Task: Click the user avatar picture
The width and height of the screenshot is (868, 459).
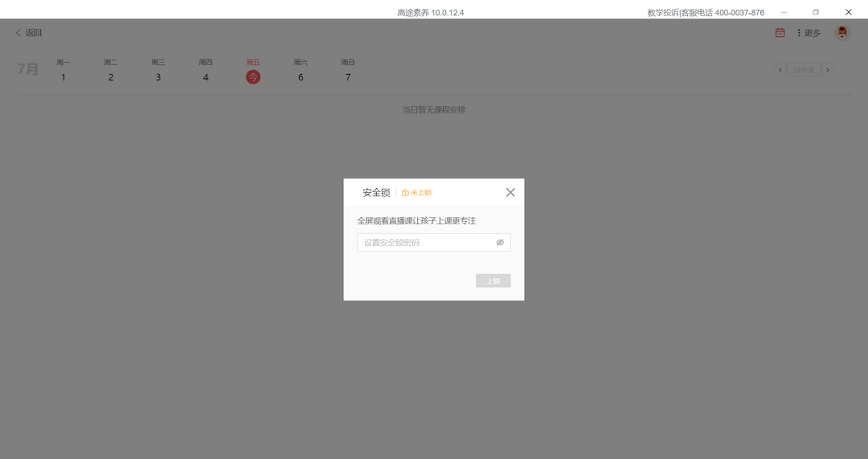Action: tap(841, 33)
